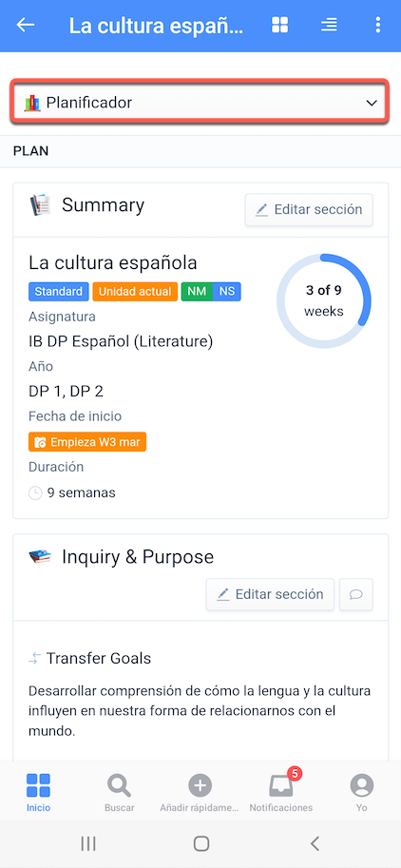
Task: Edit the Summary section
Action: coord(309,210)
